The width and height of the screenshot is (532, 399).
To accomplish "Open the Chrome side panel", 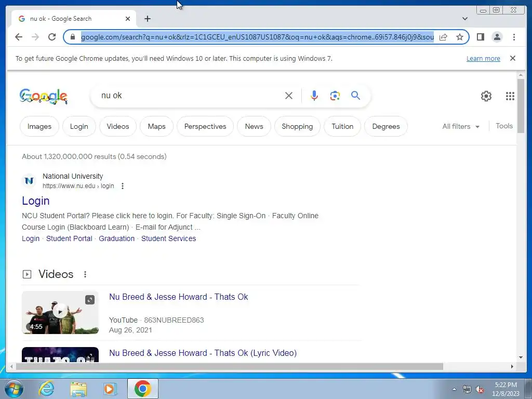I will [x=481, y=37].
